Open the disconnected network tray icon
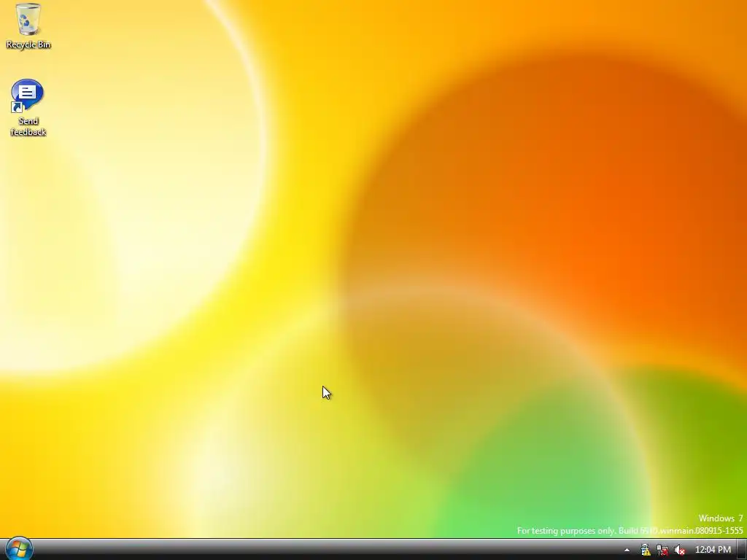747x560 pixels. tap(662, 550)
